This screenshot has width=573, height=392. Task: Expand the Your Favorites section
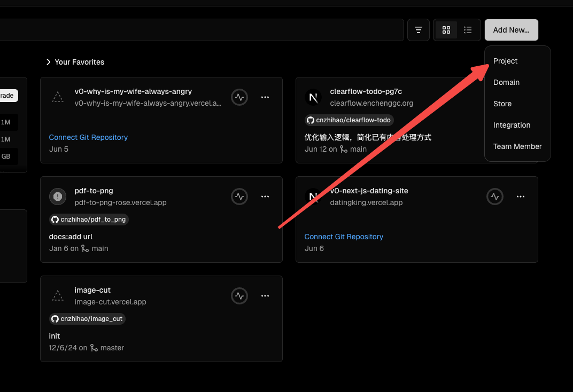tap(75, 62)
